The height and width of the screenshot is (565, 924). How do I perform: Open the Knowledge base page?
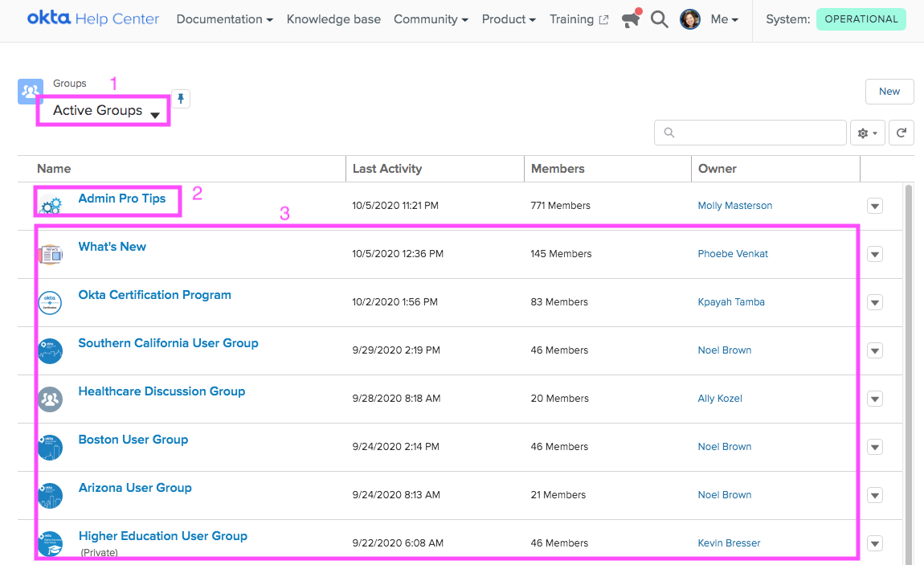333,19
